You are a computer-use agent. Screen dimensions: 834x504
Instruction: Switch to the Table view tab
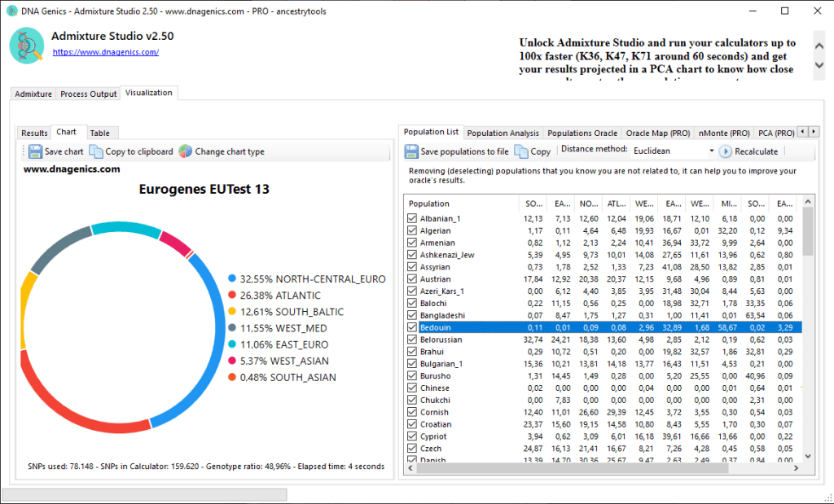pyautogui.click(x=100, y=133)
